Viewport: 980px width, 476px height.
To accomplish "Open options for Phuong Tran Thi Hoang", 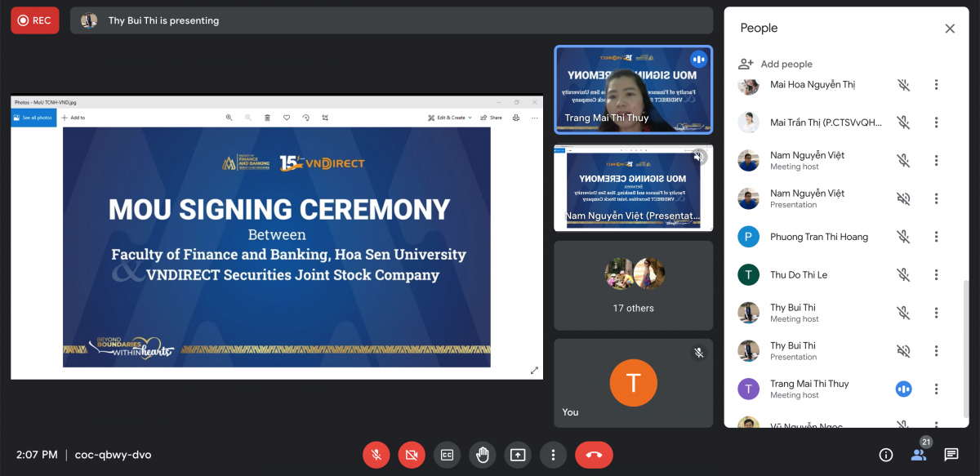I will click(936, 237).
